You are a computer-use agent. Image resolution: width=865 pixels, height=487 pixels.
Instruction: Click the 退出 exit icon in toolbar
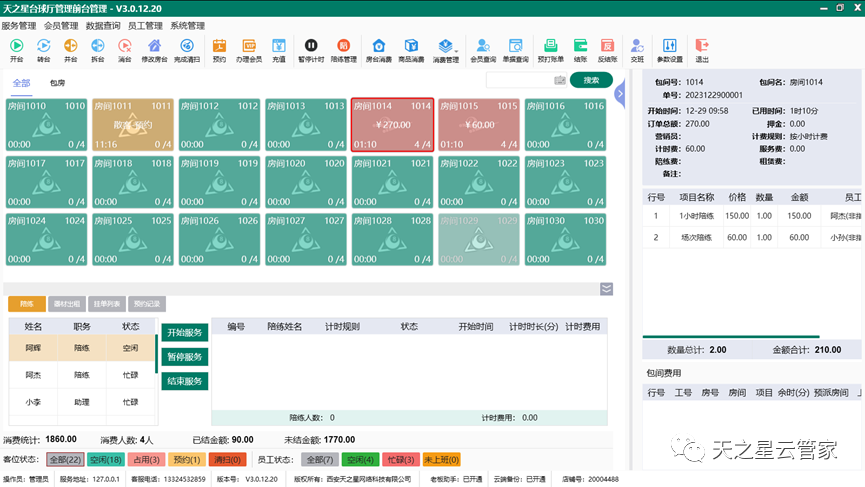[702, 47]
